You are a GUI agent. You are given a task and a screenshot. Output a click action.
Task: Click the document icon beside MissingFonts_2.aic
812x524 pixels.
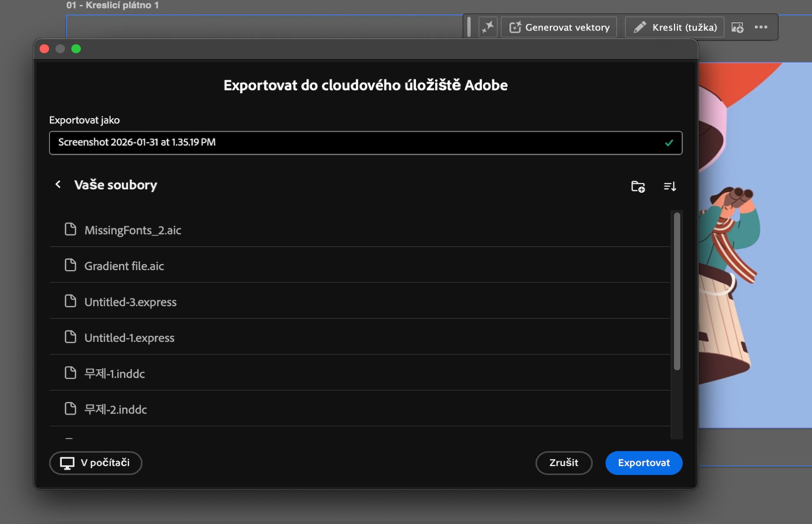70,229
